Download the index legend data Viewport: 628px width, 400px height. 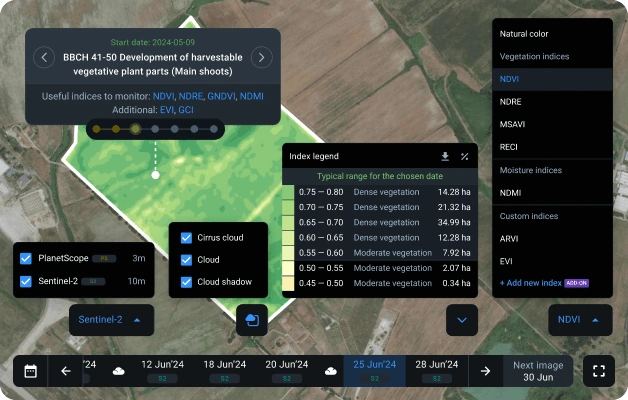coord(445,157)
